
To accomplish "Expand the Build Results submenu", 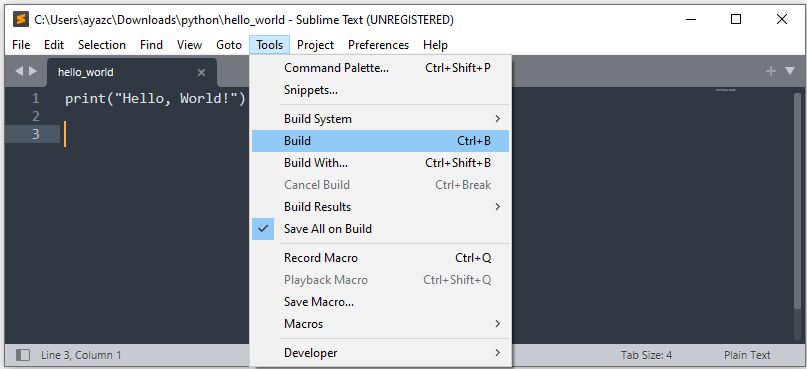I will 380,207.
